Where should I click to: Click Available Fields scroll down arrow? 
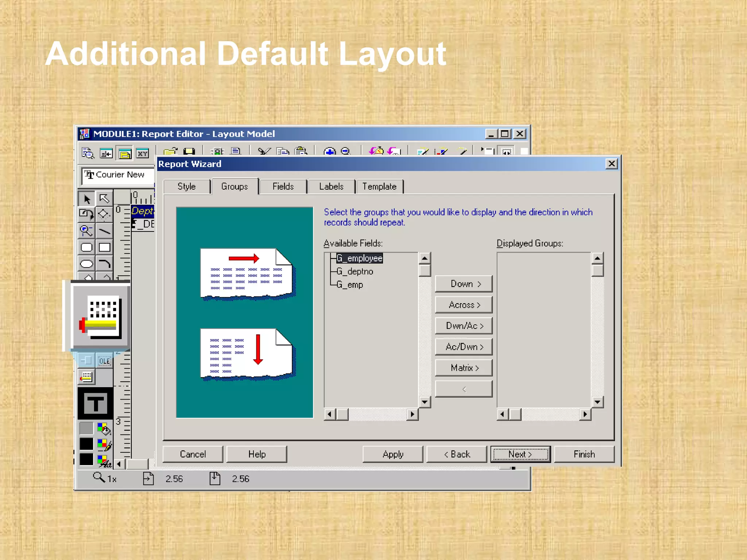click(425, 402)
